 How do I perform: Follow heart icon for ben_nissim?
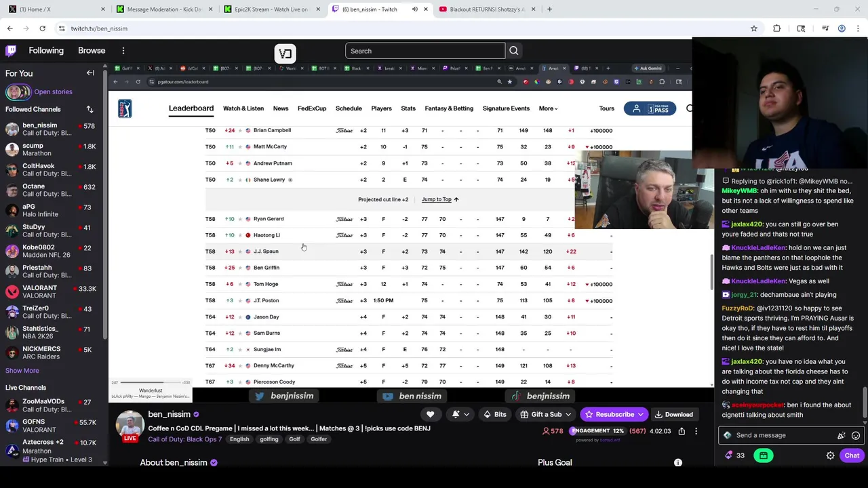430,414
